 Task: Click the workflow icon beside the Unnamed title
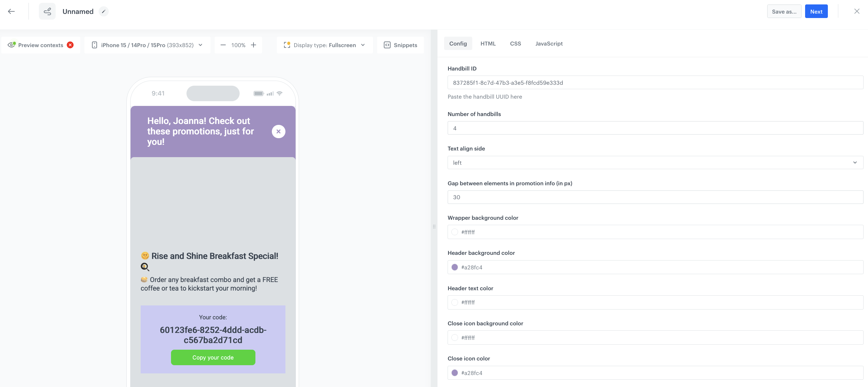[x=47, y=11]
